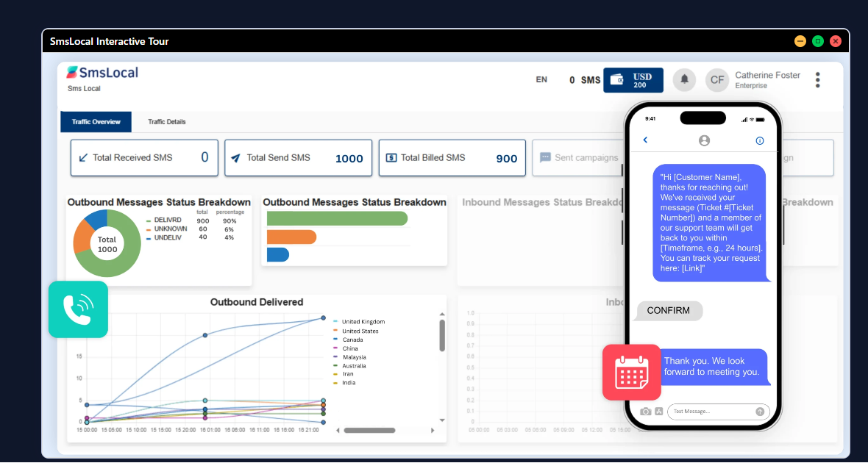The height and width of the screenshot is (463, 868).
Task: Switch to the Traffic Details tab
Action: pyautogui.click(x=167, y=122)
